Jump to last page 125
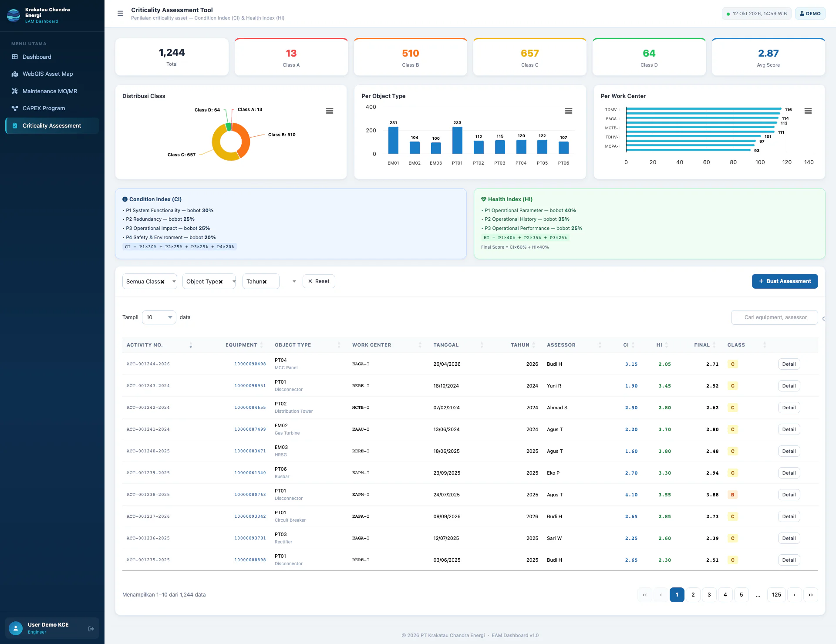Screen dimensions: 836x644 [x=776, y=595]
